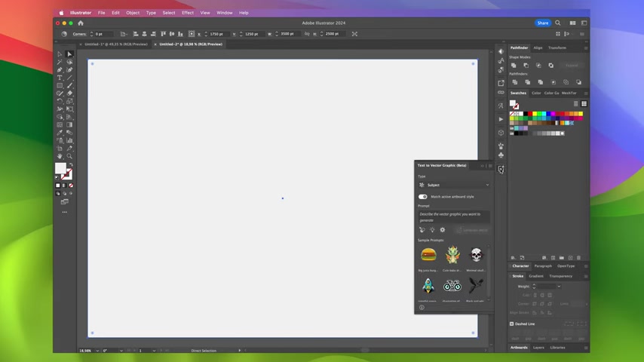Open the File menu
Viewport: 644px width, 362px height.
point(102,13)
